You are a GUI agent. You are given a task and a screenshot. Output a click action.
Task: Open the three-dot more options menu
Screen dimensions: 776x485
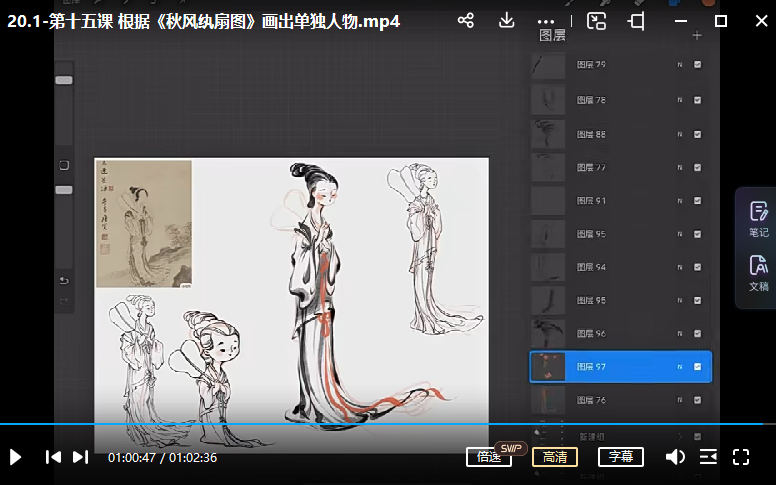coord(545,20)
